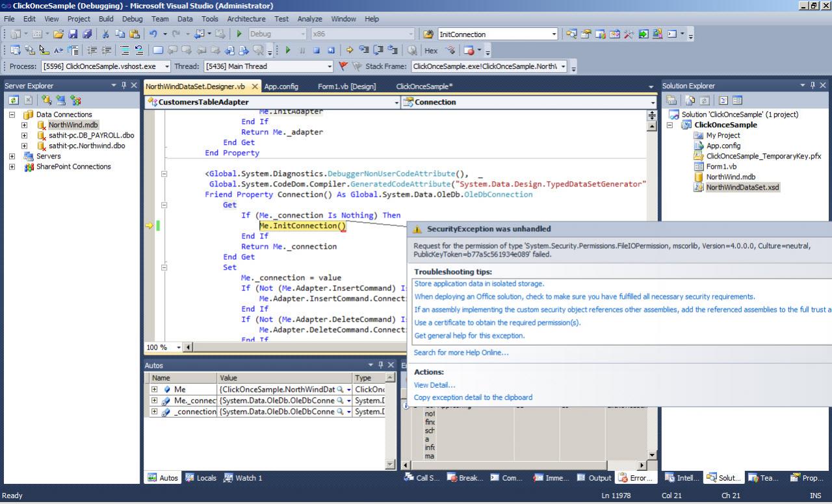This screenshot has height=504, width=832.
Task: Click the Stop Debugging square icon
Action: point(317,50)
